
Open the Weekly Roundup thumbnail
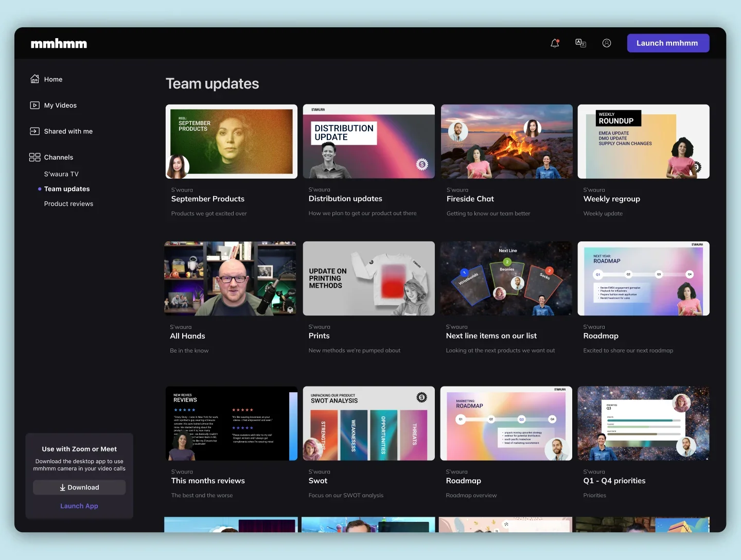point(644,142)
